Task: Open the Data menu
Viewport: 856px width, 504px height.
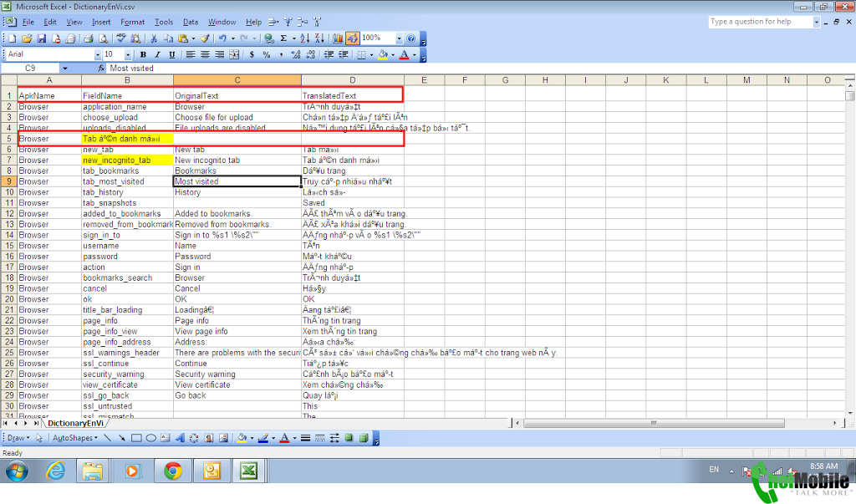Action: pos(191,22)
